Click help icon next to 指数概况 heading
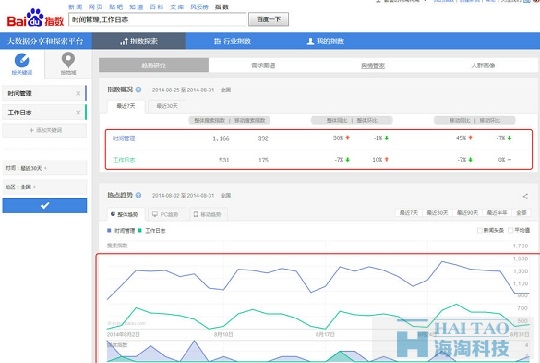540x363 pixels. point(138,90)
